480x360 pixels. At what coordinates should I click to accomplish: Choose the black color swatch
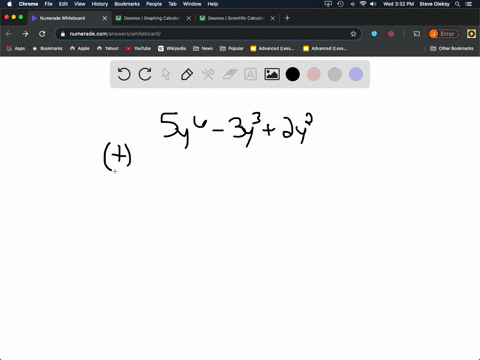point(293,74)
